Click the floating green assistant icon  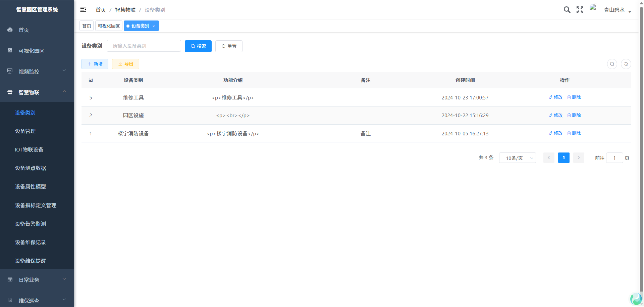point(636,299)
